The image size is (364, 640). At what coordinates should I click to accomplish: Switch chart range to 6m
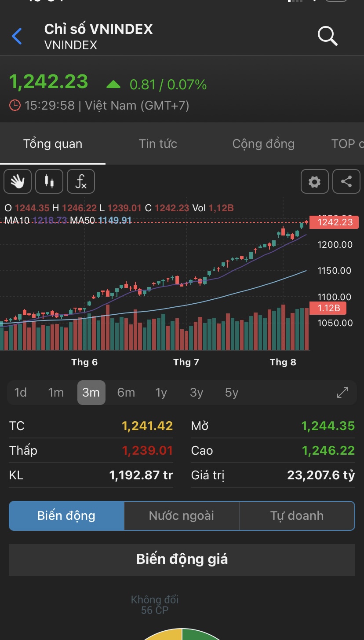[x=126, y=392]
